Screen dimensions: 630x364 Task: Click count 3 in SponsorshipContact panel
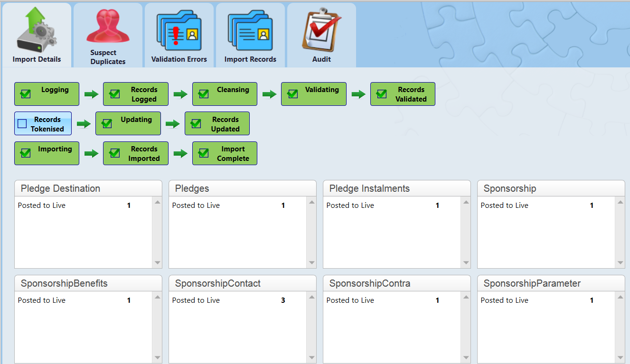point(283,300)
